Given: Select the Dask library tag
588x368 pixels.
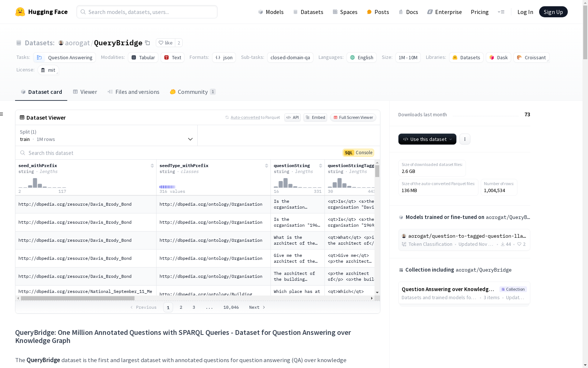Looking at the screenshot, I should [x=498, y=57].
